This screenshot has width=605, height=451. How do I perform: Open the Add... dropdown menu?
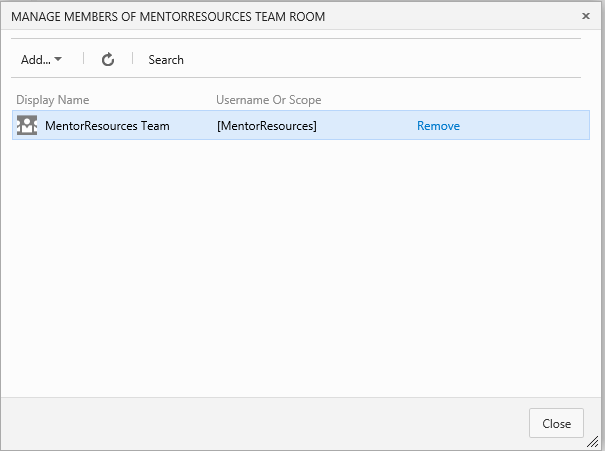41,60
